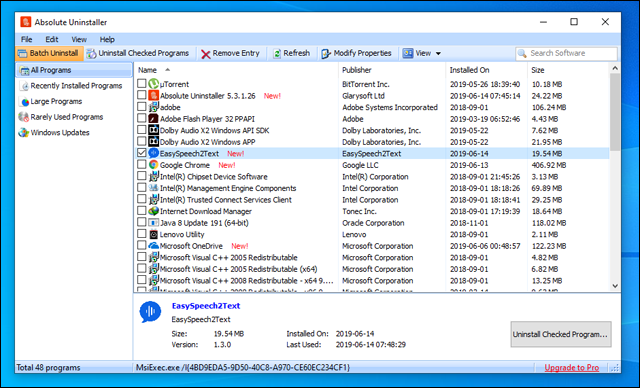Click the Glarysoft Ltd publisher cell

coord(363,96)
